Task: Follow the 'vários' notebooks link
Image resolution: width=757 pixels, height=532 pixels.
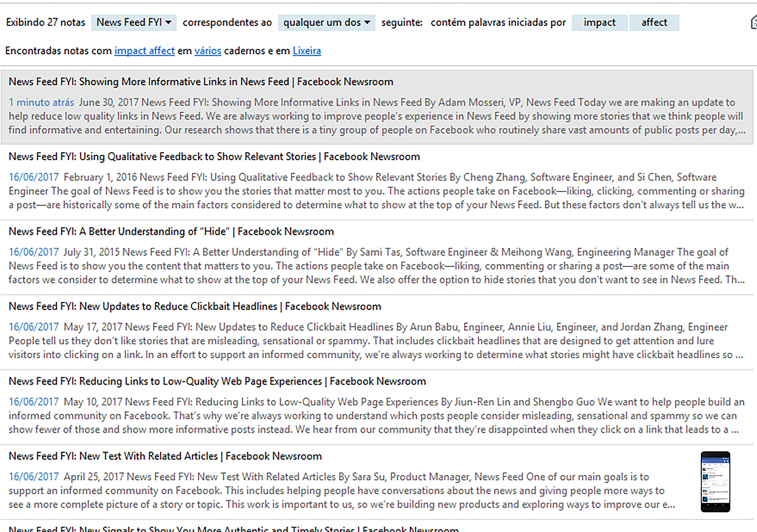Action: click(x=207, y=51)
